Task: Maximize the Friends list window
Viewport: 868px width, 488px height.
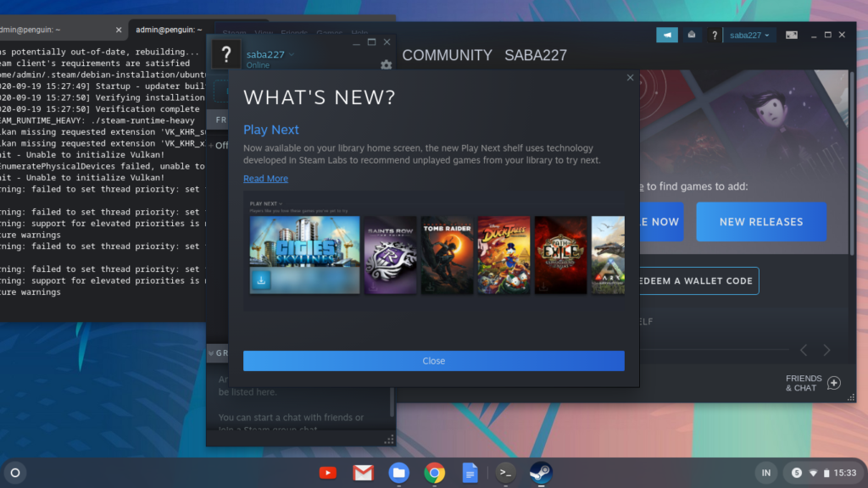Action: pyautogui.click(x=371, y=42)
